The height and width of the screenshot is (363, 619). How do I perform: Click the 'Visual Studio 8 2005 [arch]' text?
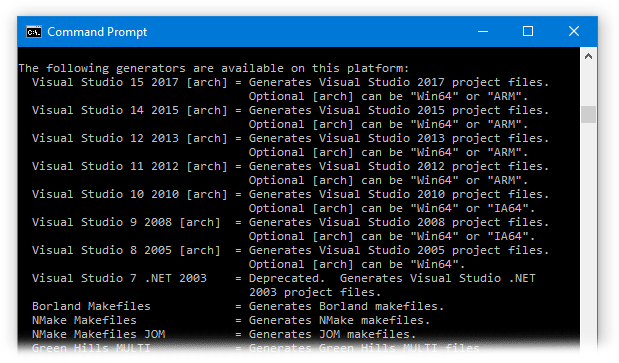(x=126, y=251)
